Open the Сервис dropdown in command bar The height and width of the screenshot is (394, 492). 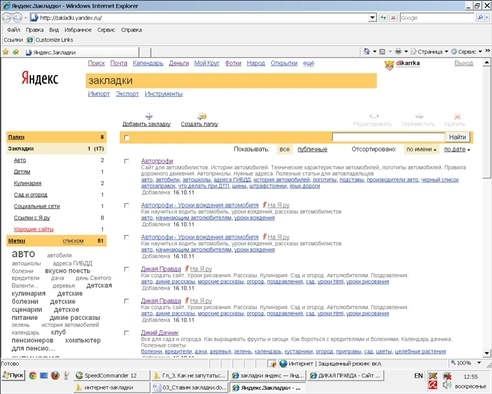pos(467,52)
